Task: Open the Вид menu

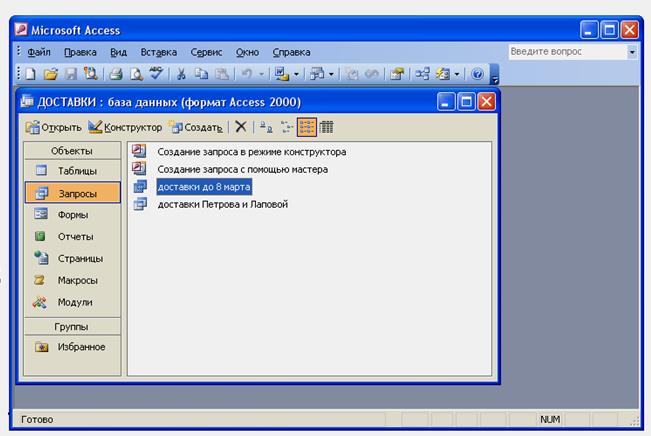Action: [118, 52]
